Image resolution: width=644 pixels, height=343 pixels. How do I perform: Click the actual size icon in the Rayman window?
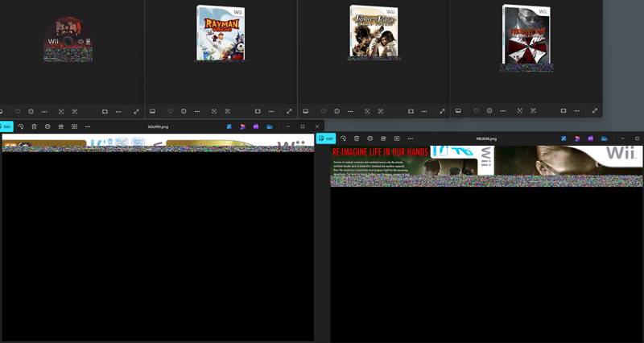point(228,111)
